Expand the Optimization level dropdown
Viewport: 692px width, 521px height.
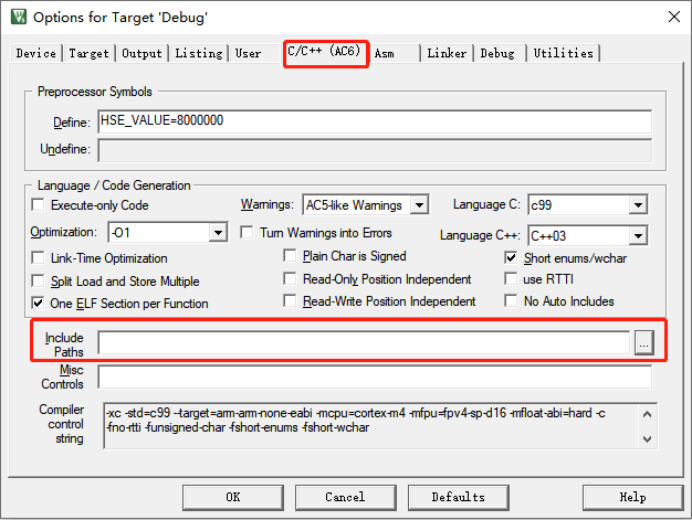(218, 233)
